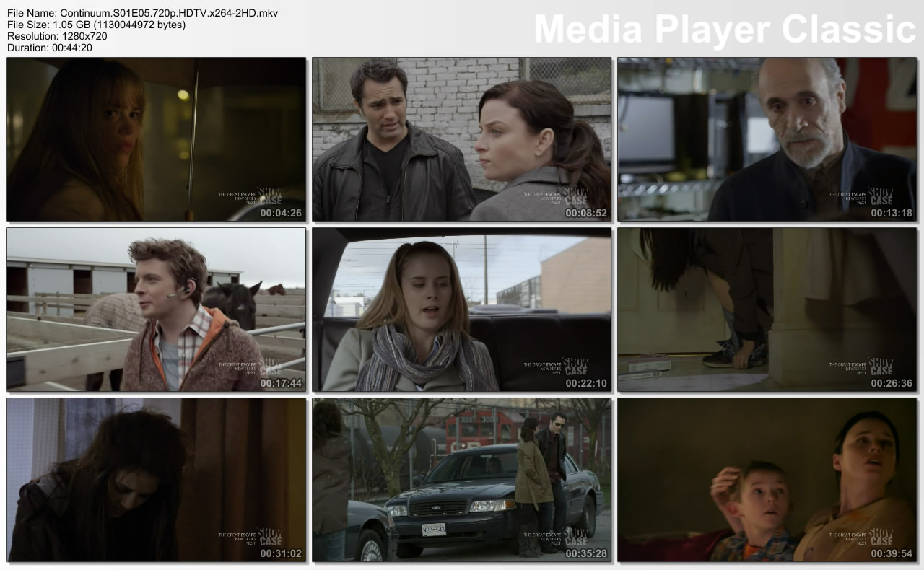Select the 00:39:54 timestamp text
Image resolution: width=924 pixels, height=570 pixels.
click(892, 553)
